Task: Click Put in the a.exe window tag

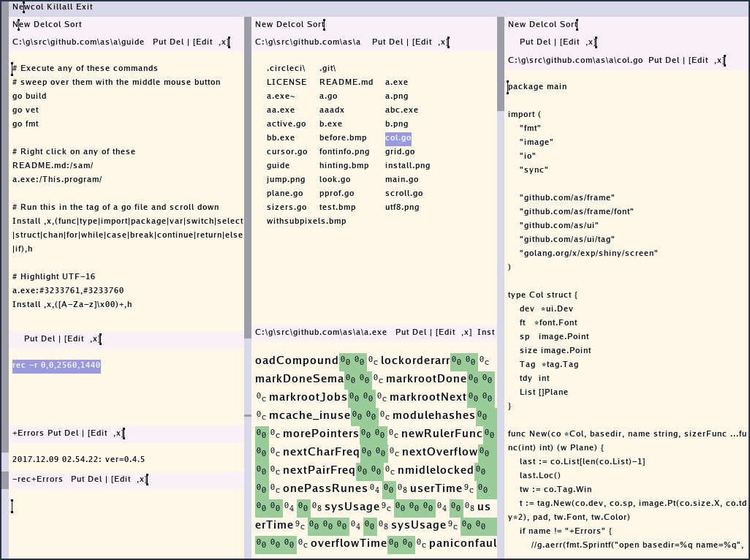Action: [404, 333]
